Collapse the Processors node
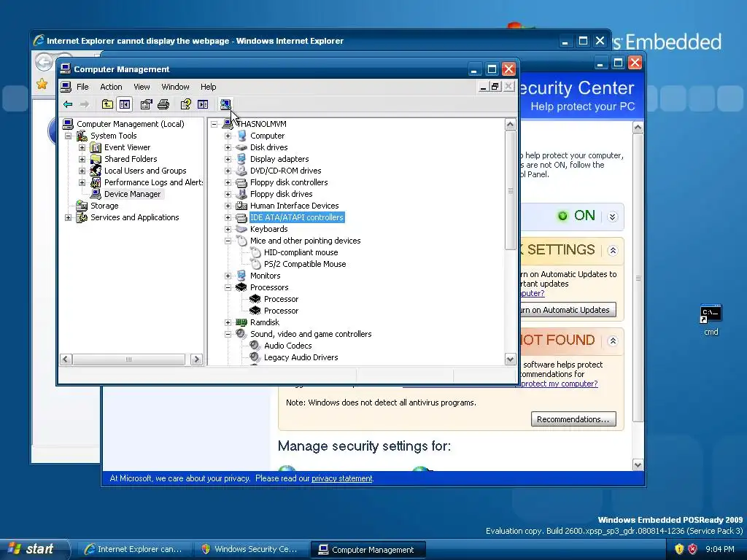747x560 pixels. [228, 287]
